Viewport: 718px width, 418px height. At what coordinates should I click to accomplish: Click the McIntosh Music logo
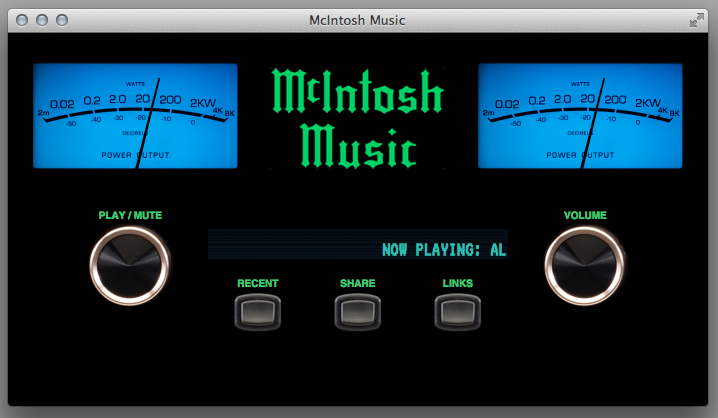(x=358, y=118)
